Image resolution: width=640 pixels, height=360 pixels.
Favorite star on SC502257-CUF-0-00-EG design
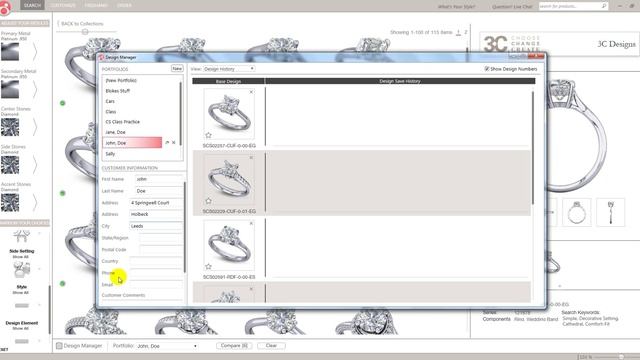point(208,135)
